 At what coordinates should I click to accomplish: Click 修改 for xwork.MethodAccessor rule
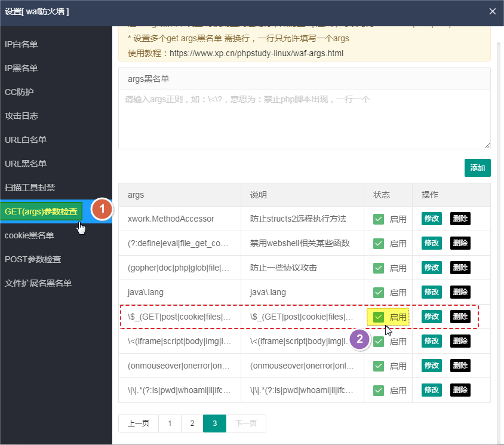(431, 219)
